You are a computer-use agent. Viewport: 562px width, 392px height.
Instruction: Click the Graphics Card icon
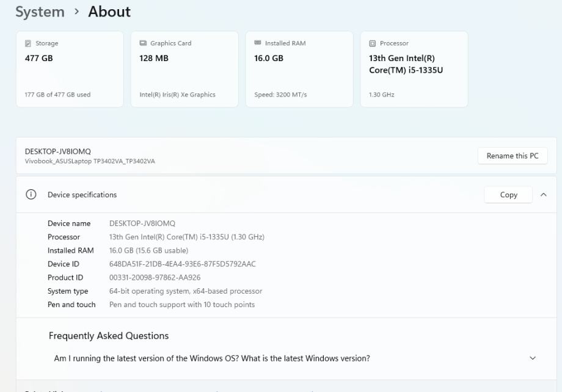(x=143, y=43)
